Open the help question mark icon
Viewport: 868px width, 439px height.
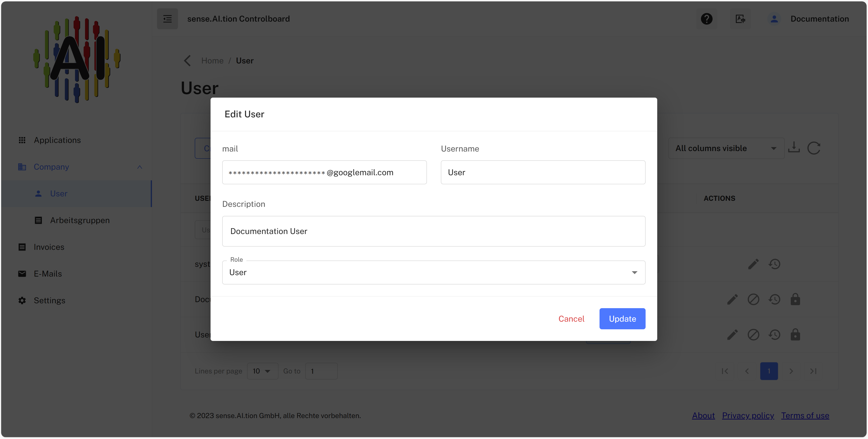[707, 19]
